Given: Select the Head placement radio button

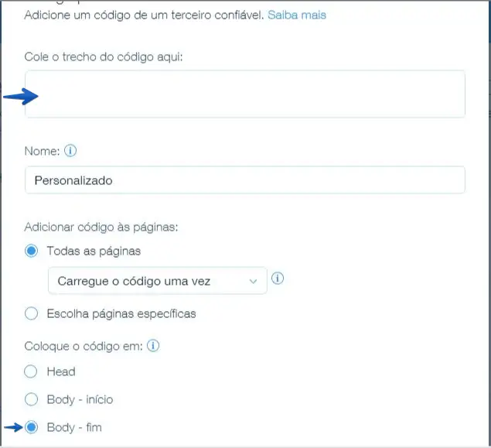Looking at the screenshot, I should pyautogui.click(x=31, y=371).
